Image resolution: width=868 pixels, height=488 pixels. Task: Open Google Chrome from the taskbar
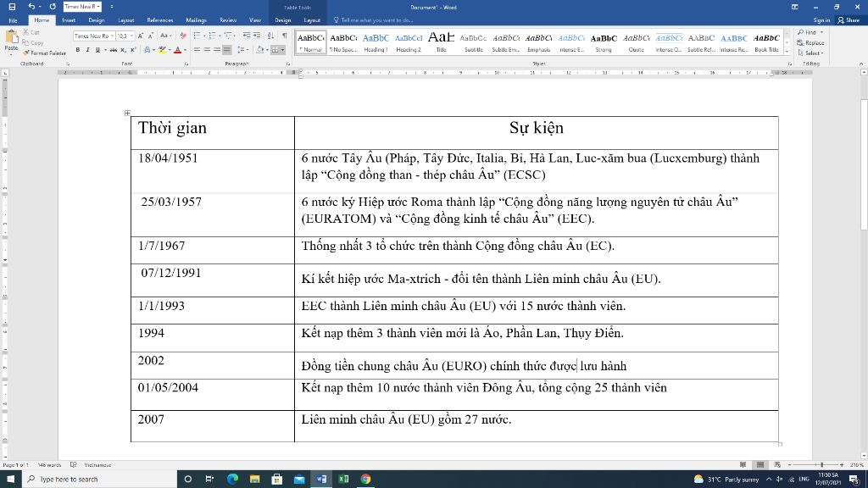(365, 480)
